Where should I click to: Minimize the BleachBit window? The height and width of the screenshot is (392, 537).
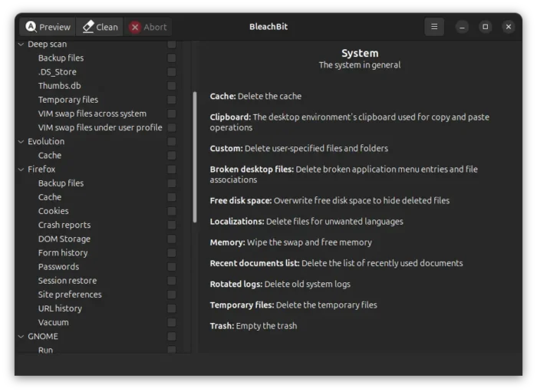(x=462, y=27)
